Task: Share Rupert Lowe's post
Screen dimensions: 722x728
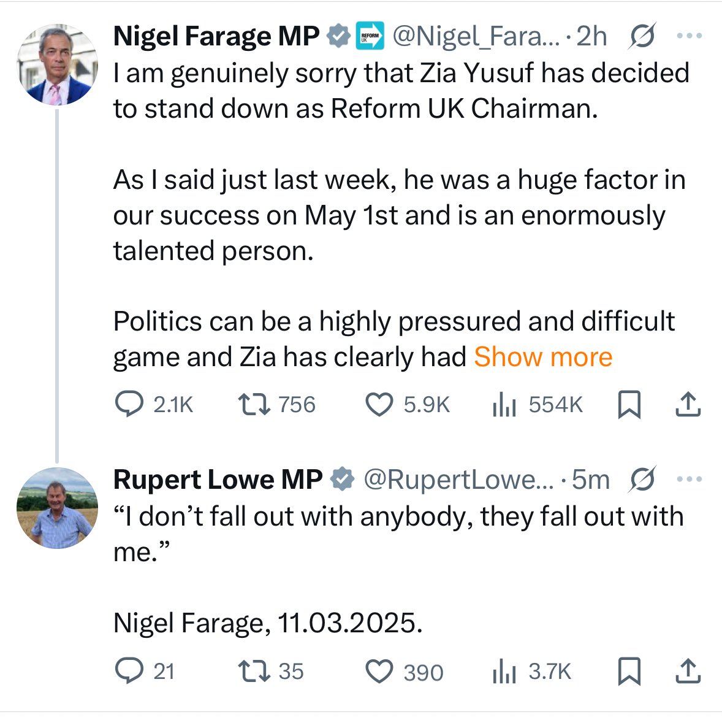Action: tap(688, 672)
